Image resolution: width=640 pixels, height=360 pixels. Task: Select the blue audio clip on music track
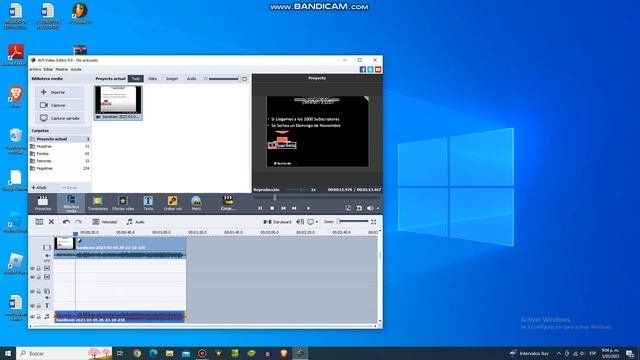tap(120, 317)
